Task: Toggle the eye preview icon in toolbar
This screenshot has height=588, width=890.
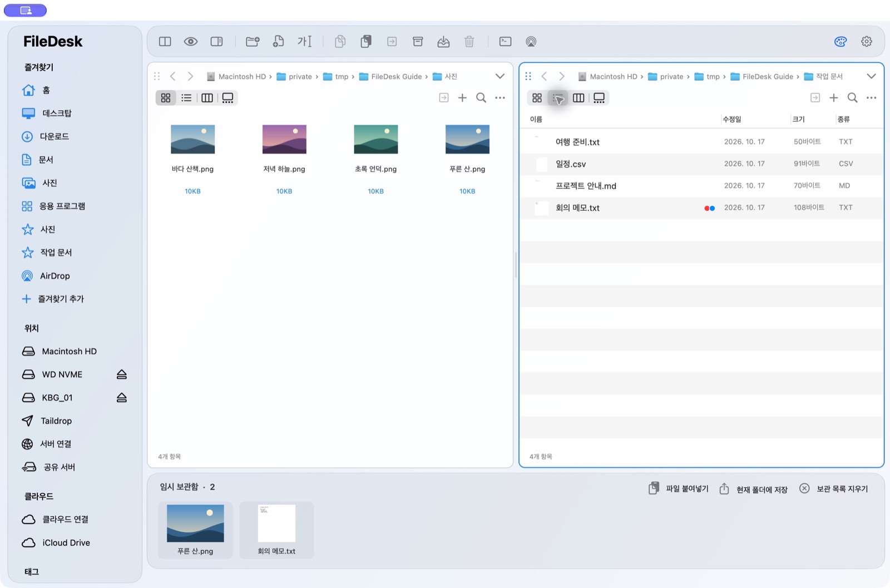Action: pyautogui.click(x=191, y=42)
